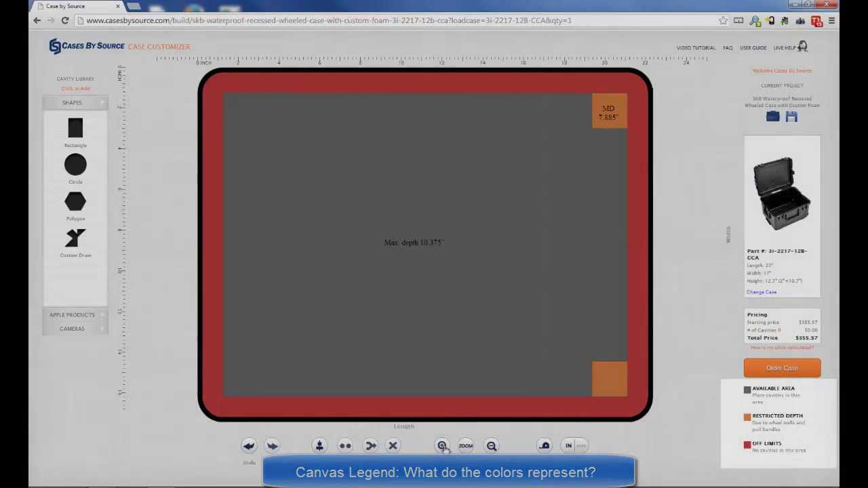The width and height of the screenshot is (868, 488).
Task: Open the Chrome hamburger menu
Action: click(831, 21)
